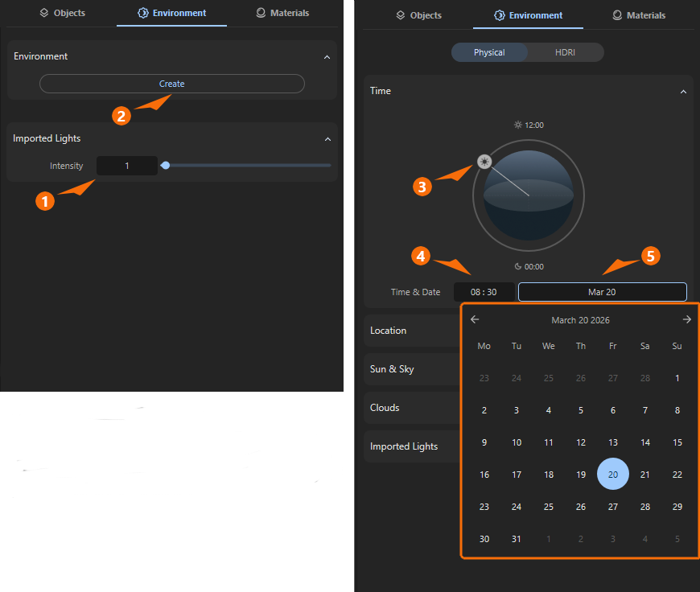This screenshot has width=700, height=592.
Task: Click the sun handle on the time dial
Action: tap(484, 162)
